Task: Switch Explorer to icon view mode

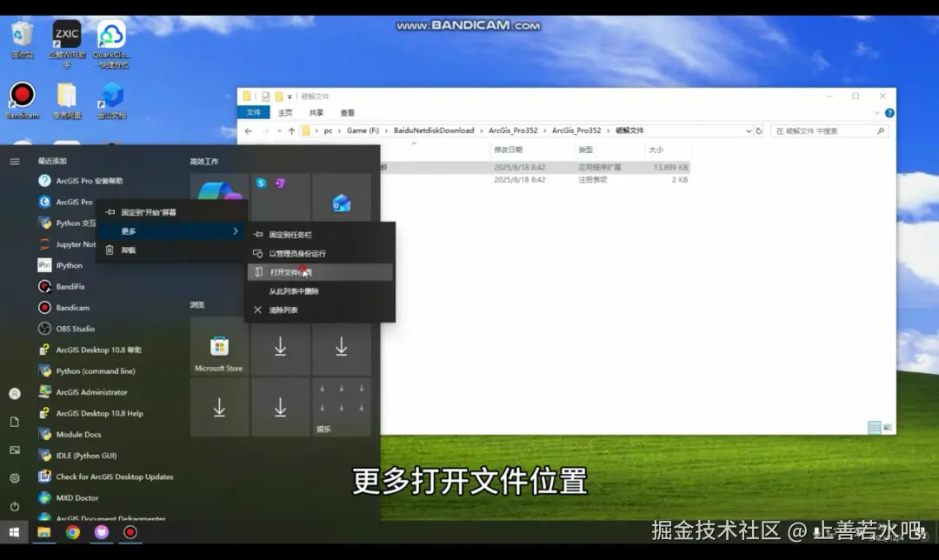Action: pos(888,427)
